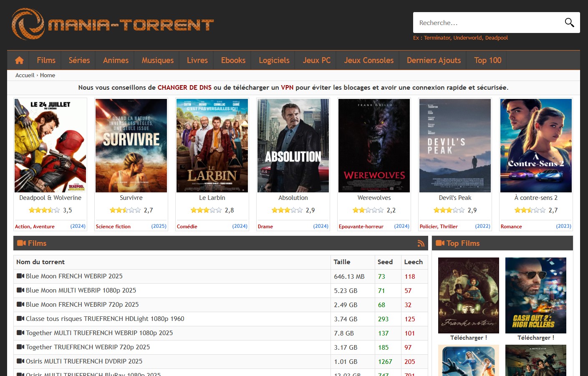Click the magnifying glass search icon
This screenshot has height=376, width=588.
(569, 23)
